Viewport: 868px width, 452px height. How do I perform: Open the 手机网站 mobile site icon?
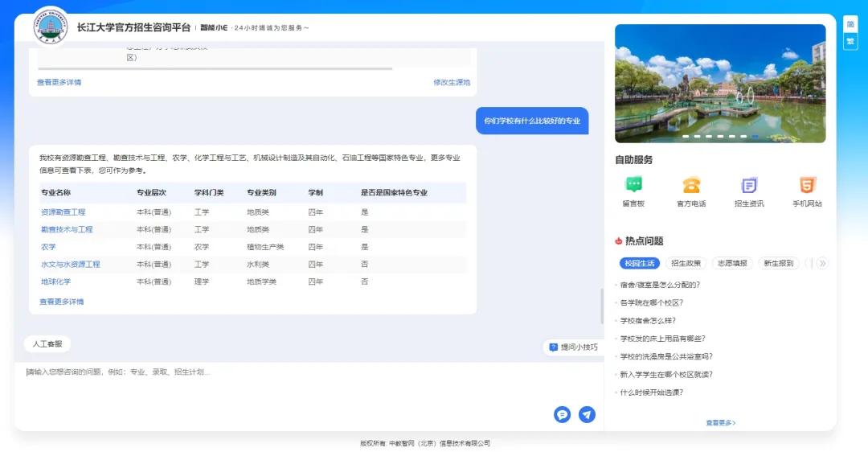[807, 185]
